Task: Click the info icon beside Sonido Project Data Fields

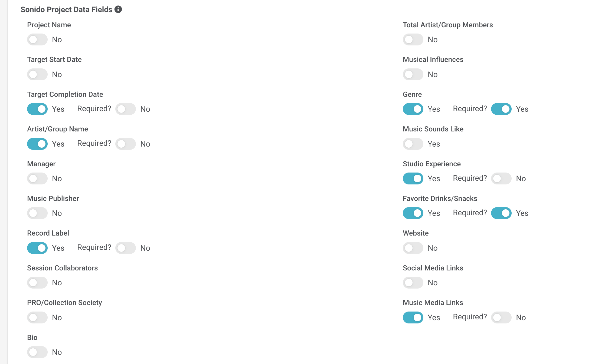Action: coord(118,9)
